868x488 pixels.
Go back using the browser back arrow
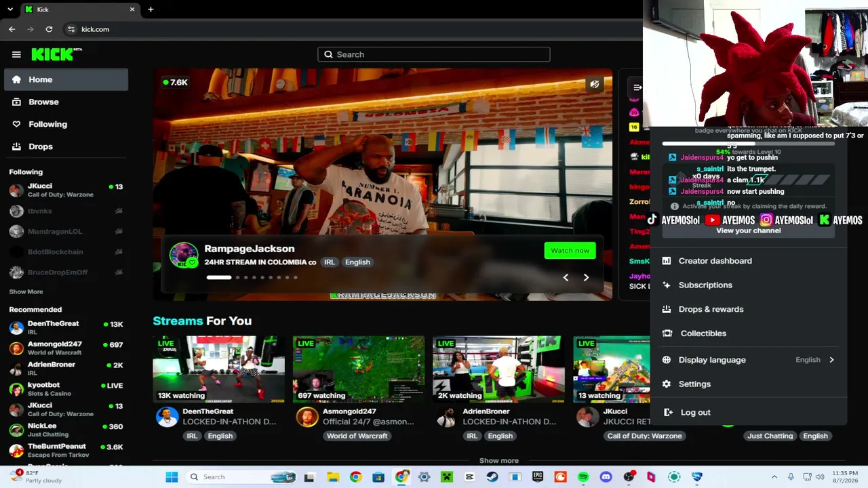(12, 29)
